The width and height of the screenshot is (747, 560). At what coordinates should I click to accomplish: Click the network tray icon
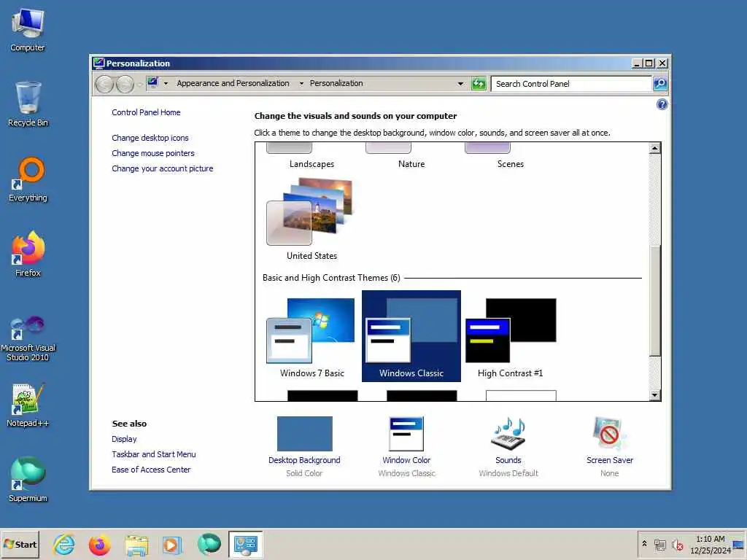click(x=659, y=544)
